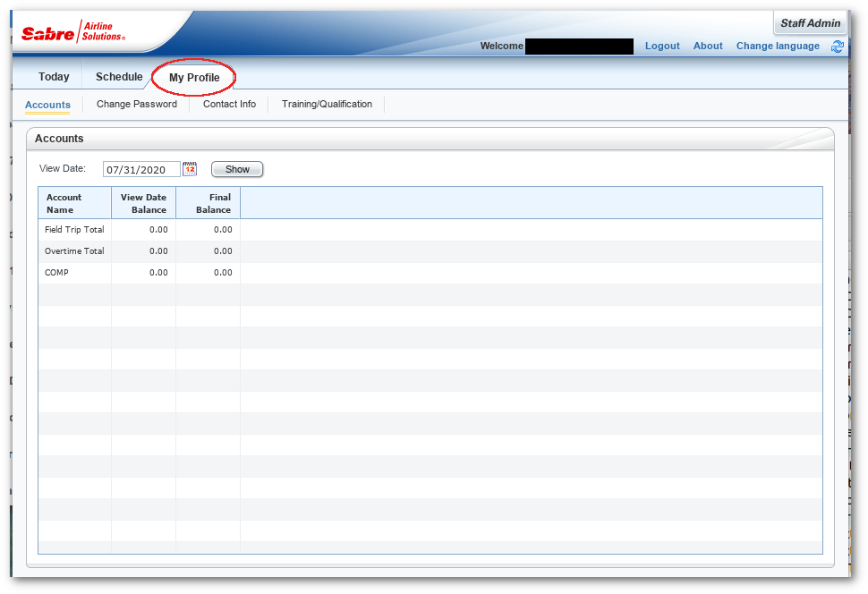
Task: Open the About link
Action: pyautogui.click(x=708, y=47)
